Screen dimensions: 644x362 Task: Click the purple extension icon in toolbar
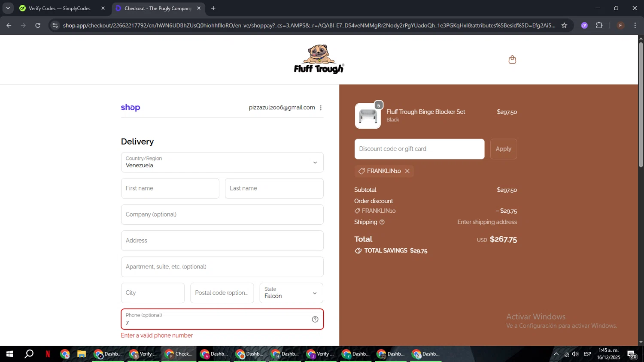click(584, 25)
